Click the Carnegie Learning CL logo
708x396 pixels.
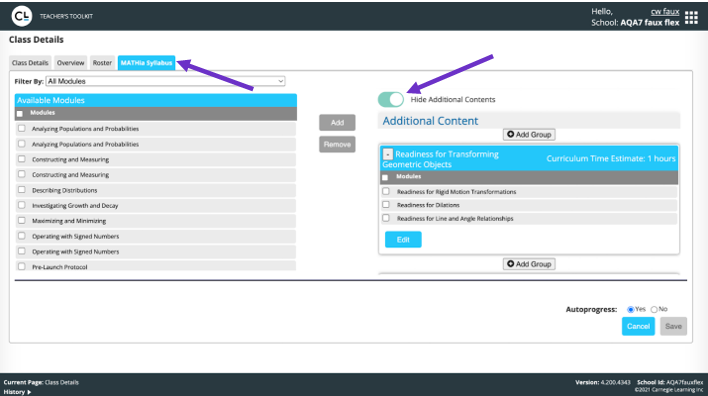coord(21,16)
